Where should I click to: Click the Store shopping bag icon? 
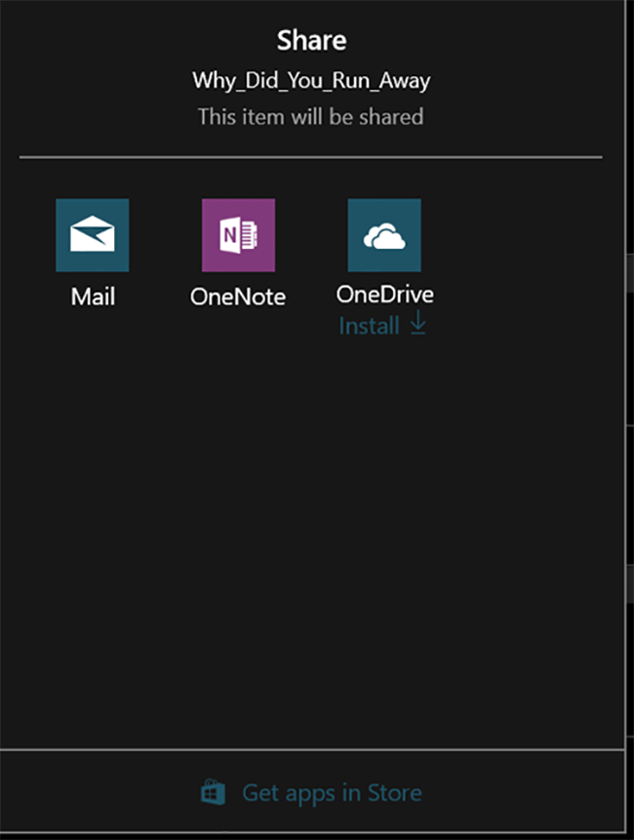coord(214,792)
